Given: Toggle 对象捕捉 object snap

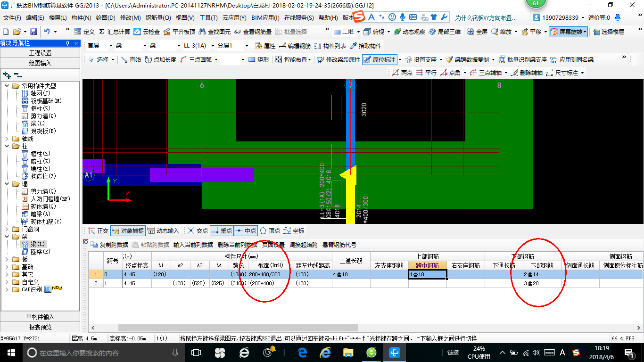Looking at the screenshot, I should (127, 230).
